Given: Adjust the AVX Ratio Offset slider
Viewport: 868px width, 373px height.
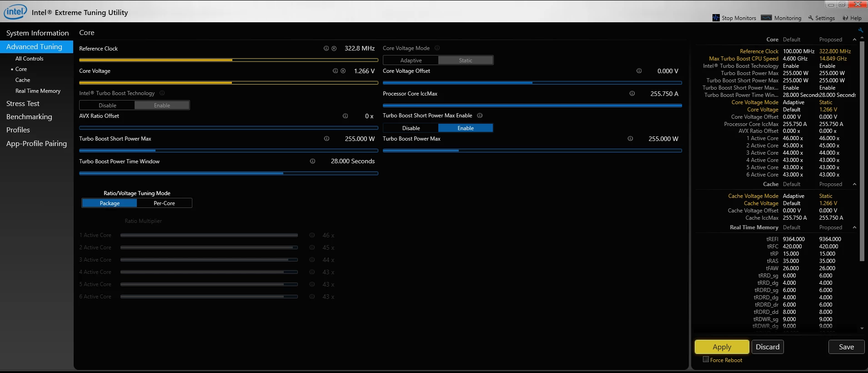Looking at the screenshot, I should (229, 128).
